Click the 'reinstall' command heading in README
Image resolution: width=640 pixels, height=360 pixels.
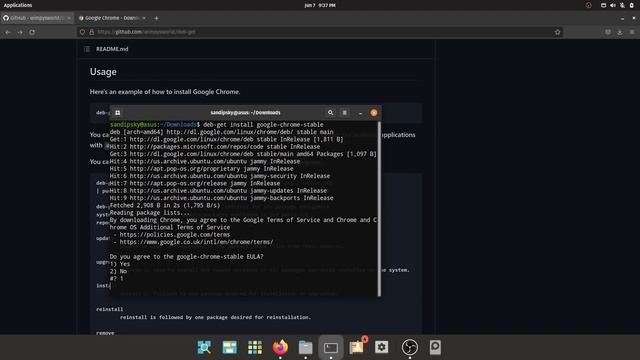(x=109, y=309)
